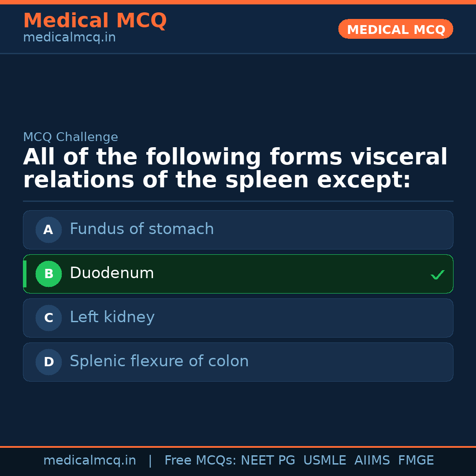Expand the question text area
This screenshot has width=476, height=476.
pyautogui.click(x=235, y=168)
